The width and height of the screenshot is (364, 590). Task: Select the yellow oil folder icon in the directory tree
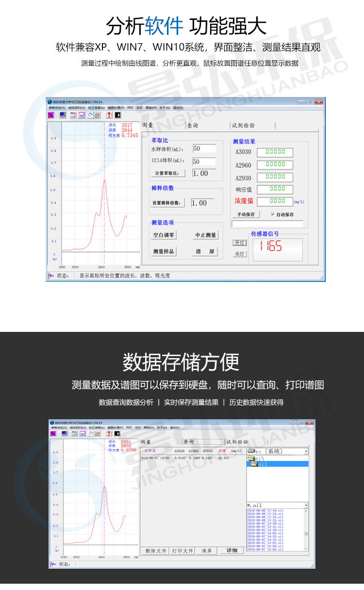coord(254,464)
